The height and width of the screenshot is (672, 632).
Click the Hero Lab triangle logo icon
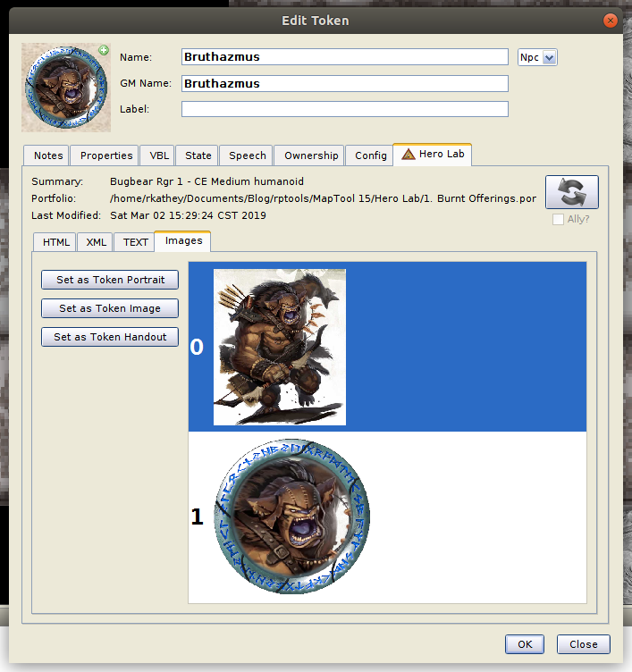click(409, 155)
